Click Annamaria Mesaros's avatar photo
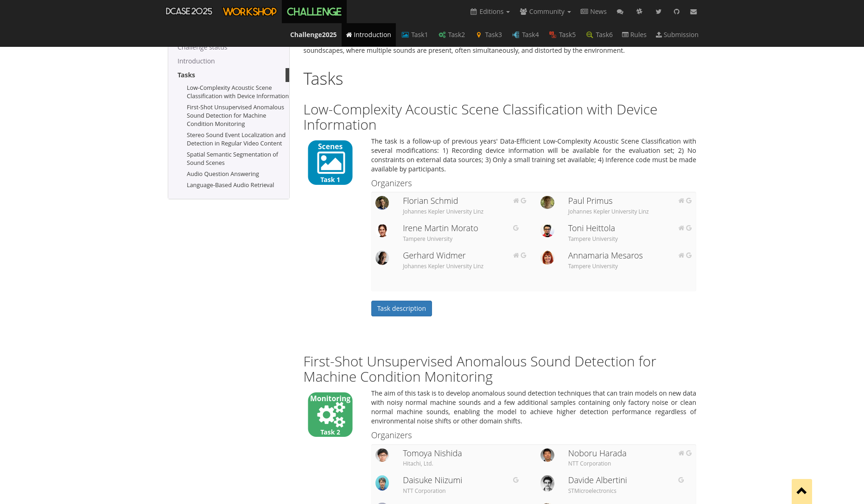The image size is (864, 504). coord(547,258)
